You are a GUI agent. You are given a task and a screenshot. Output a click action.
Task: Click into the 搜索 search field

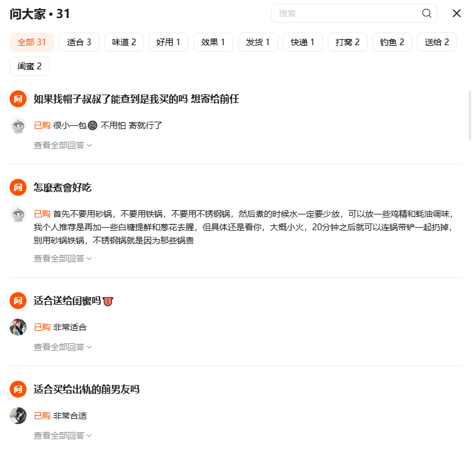346,13
